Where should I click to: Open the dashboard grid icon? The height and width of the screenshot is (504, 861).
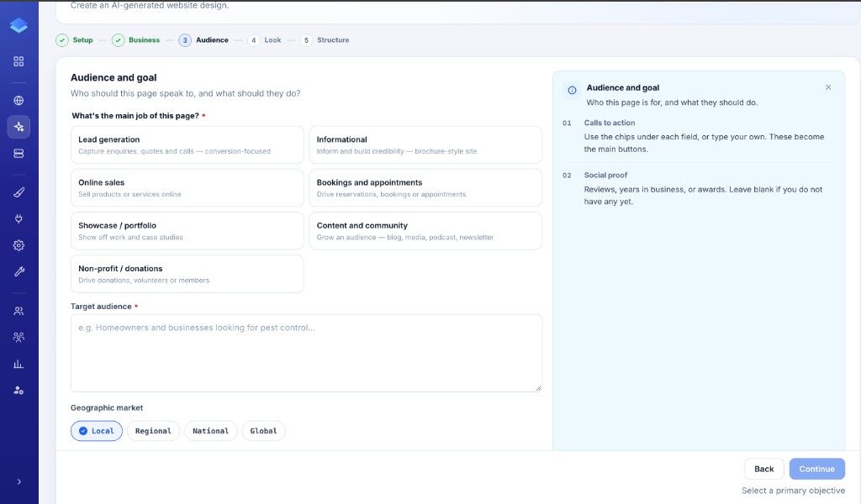(x=18, y=61)
